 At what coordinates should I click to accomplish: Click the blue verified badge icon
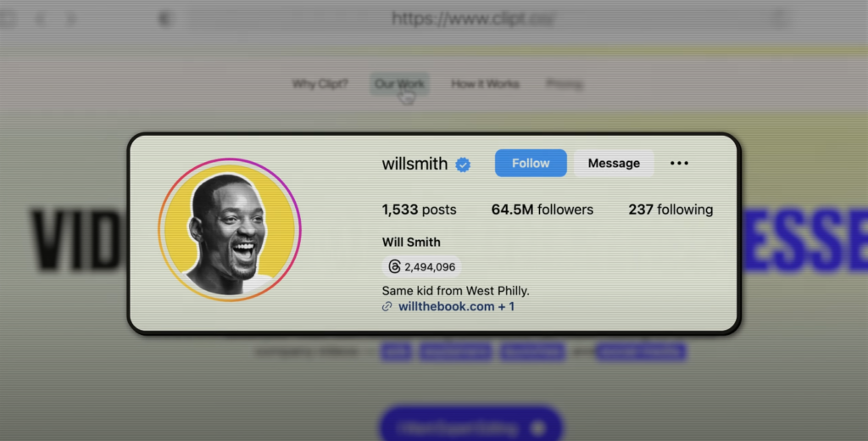click(x=463, y=165)
